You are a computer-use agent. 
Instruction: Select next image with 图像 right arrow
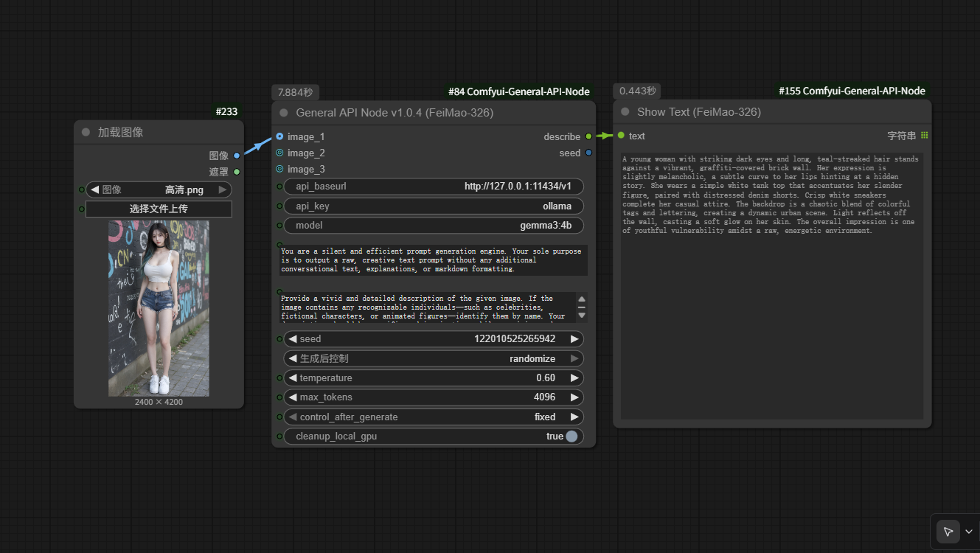point(223,189)
